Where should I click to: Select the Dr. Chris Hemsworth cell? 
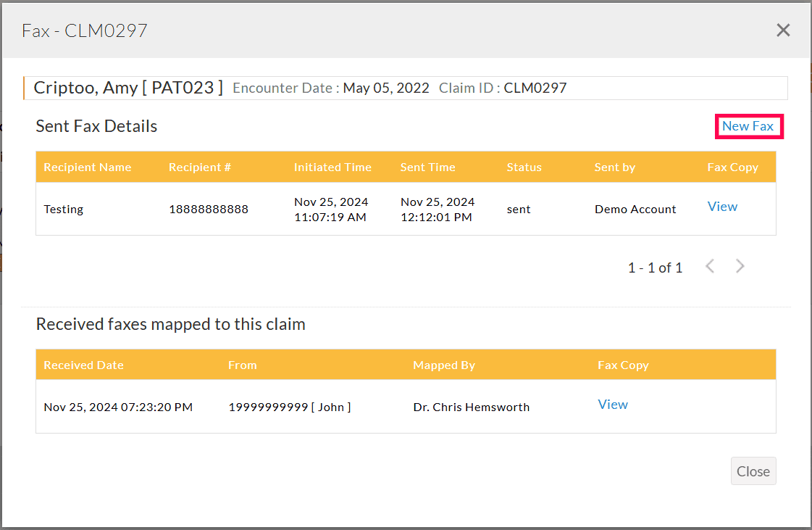(x=471, y=407)
